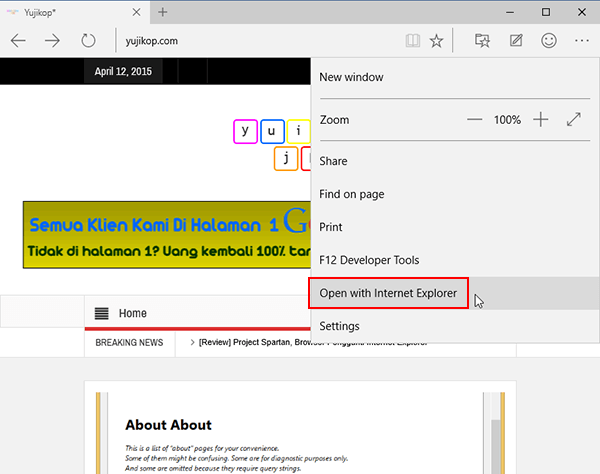Screen dimensions: 600x474
Task: Go back to the previous page
Action: pyautogui.click(x=18, y=40)
